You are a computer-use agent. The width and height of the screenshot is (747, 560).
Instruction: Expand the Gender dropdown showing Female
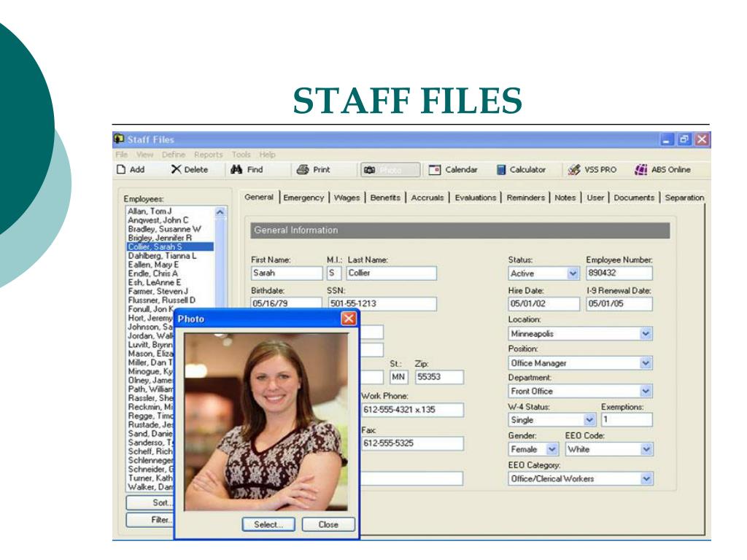click(x=552, y=449)
